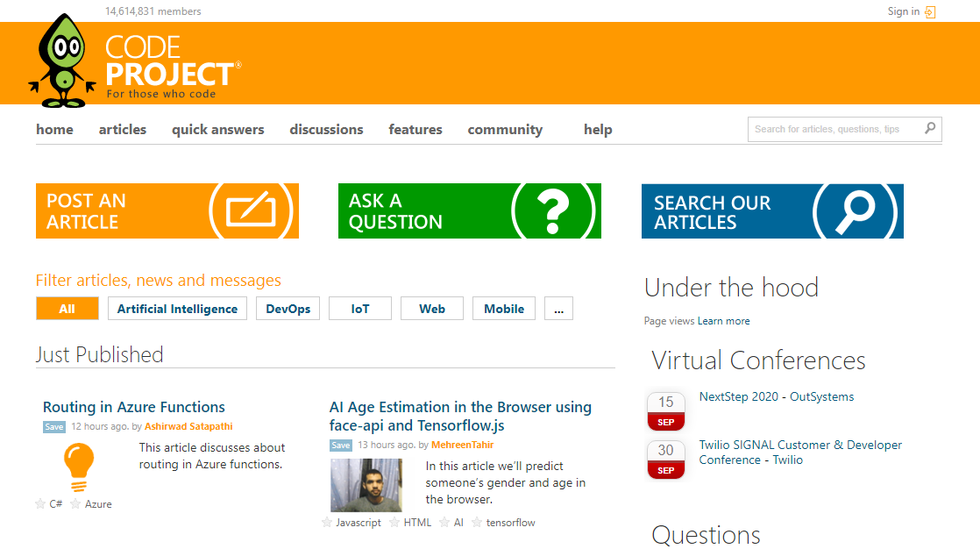980x549 pixels.
Task: Toggle the star next to tensorflow tag
Action: coord(477,523)
